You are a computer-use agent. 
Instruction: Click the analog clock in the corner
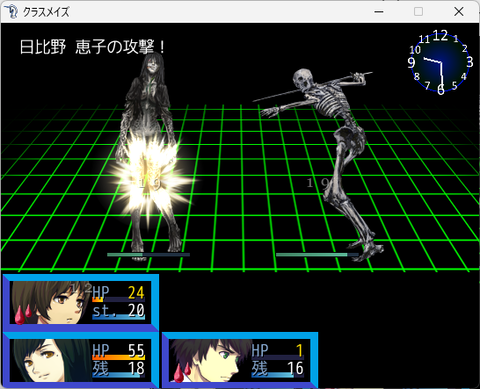pyautogui.click(x=441, y=62)
